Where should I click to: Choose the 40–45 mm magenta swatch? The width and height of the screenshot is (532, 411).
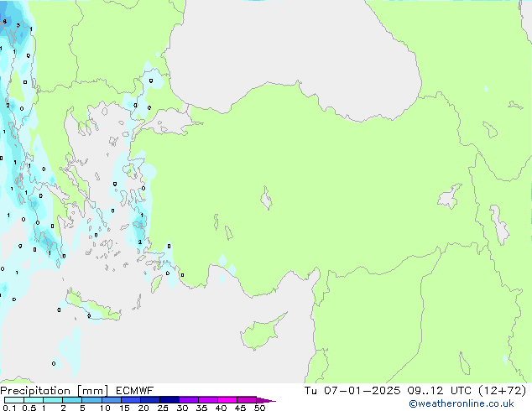[x=227, y=400]
